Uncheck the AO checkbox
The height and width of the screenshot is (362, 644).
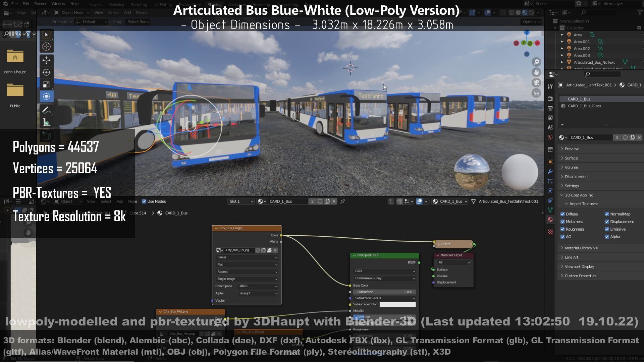click(x=562, y=237)
